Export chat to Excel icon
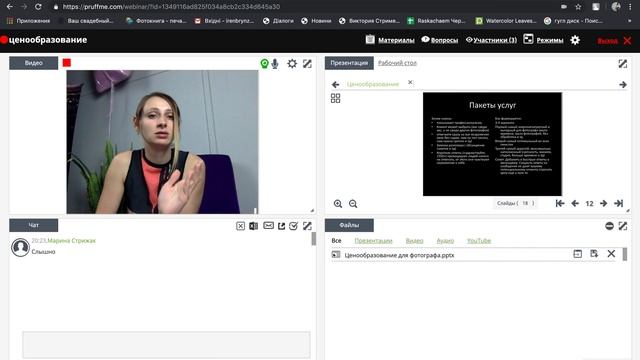The image size is (640, 360). pyautogui.click(x=253, y=226)
